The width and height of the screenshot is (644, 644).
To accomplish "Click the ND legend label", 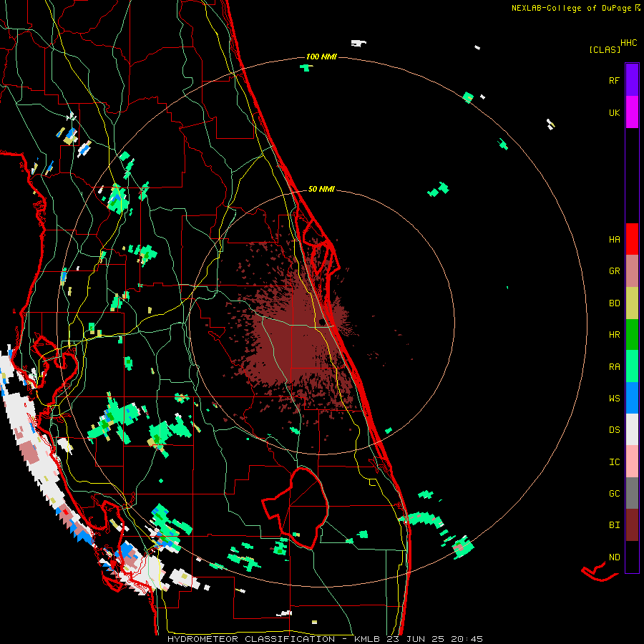I will (x=614, y=557).
